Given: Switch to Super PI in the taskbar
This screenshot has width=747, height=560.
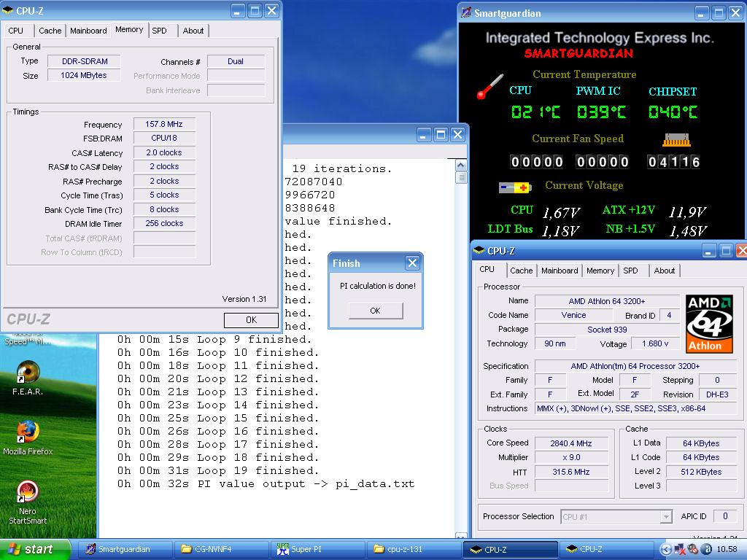Looking at the screenshot, I should (x=318, y=549).
